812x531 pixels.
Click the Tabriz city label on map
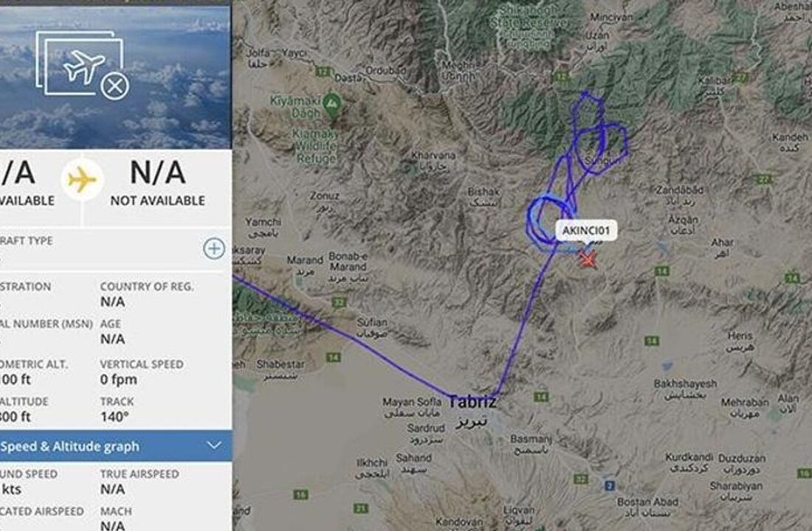472,402
